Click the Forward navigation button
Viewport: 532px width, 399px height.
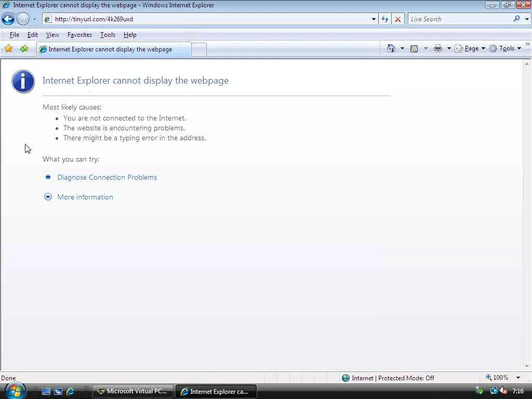pos(23,19)
